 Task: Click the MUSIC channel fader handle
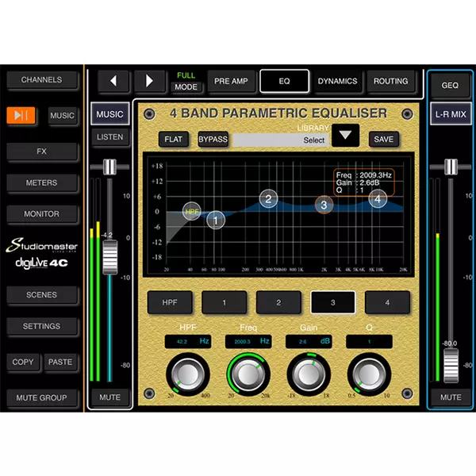[x=109, y=255]
